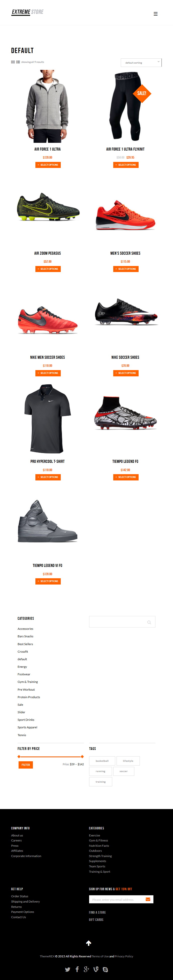Expand the Gift Cards section
The height and width of the screenshot is (980, 173).
click(96, 919)
